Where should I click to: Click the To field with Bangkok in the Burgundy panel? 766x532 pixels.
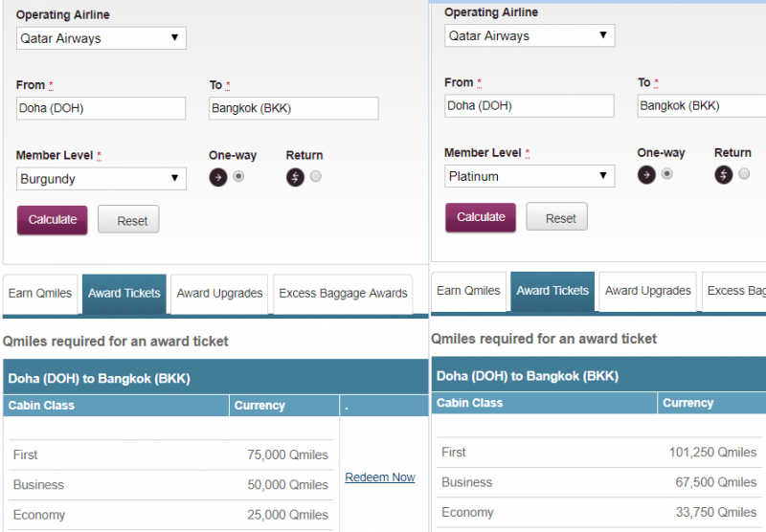[x=294, y=108]
